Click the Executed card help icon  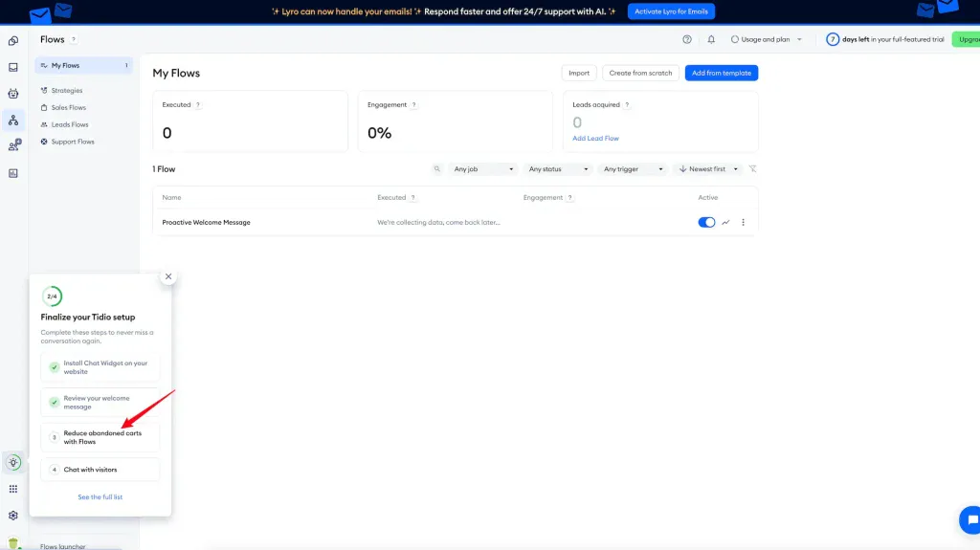(198, 105)
